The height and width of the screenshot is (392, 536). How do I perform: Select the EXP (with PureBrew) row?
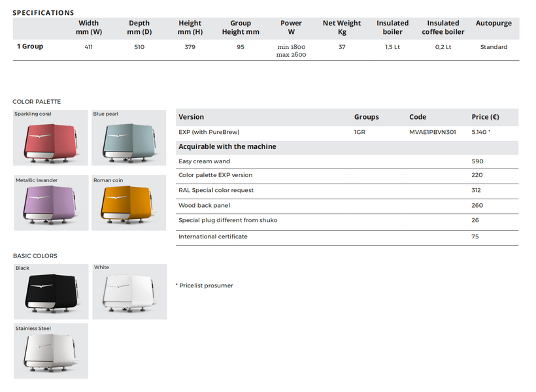[347, 132]
